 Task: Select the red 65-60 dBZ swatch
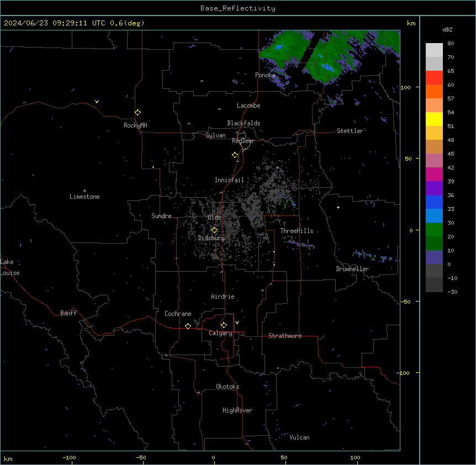tap(434, 78)
